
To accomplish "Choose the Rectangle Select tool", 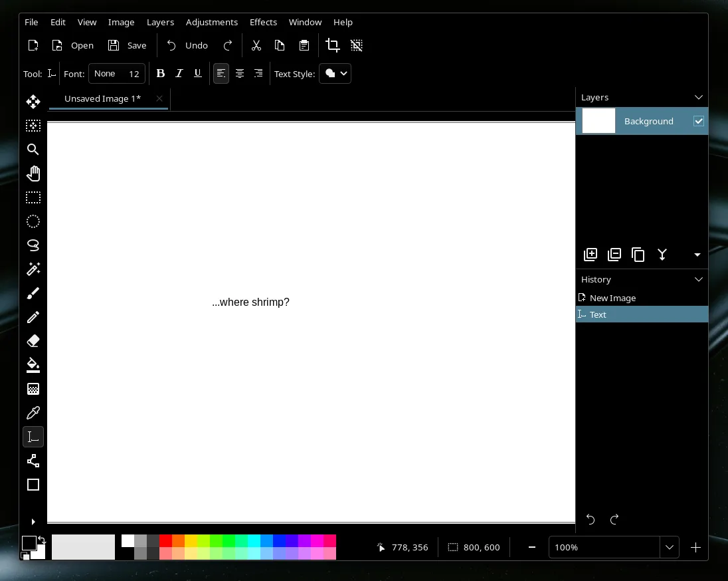I will coord(33,197).
